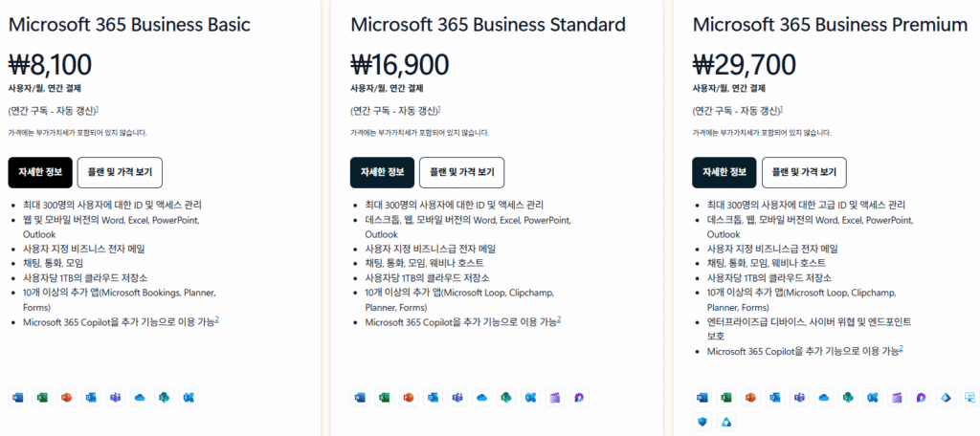Click '자세한 정보' for Business Standard
980x436 pixels.
[x=381, y=172]
